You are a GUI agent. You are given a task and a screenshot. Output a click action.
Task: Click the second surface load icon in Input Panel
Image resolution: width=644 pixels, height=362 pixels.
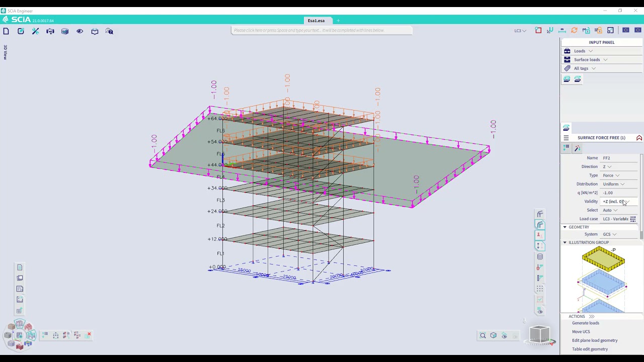click(x=578, y=79)
